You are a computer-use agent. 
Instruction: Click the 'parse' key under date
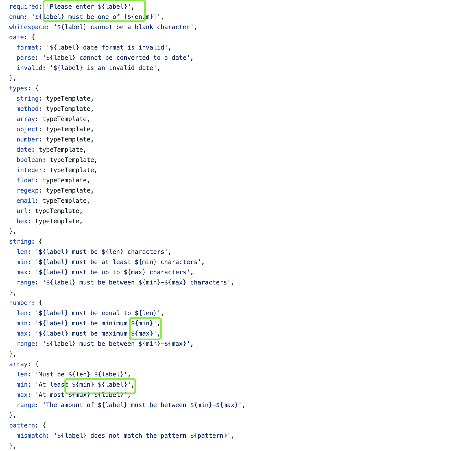pyautogui.click(x=26, y=58)
